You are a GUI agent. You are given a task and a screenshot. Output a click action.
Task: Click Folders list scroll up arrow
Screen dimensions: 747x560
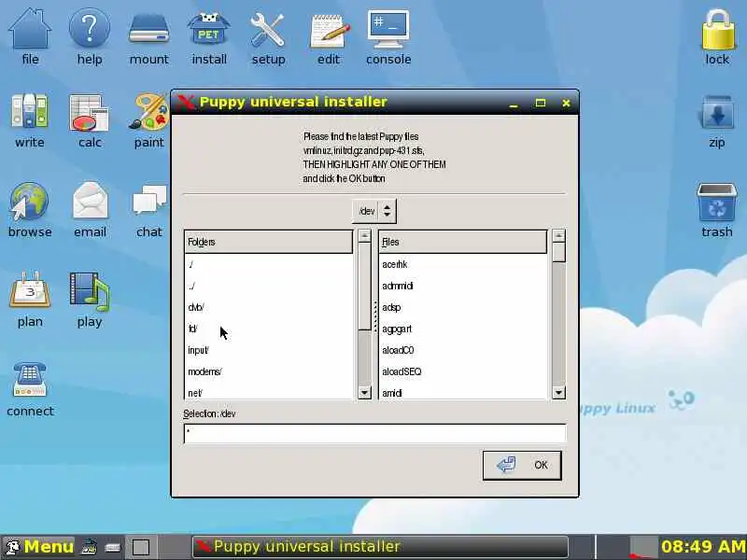pos(364,236)
